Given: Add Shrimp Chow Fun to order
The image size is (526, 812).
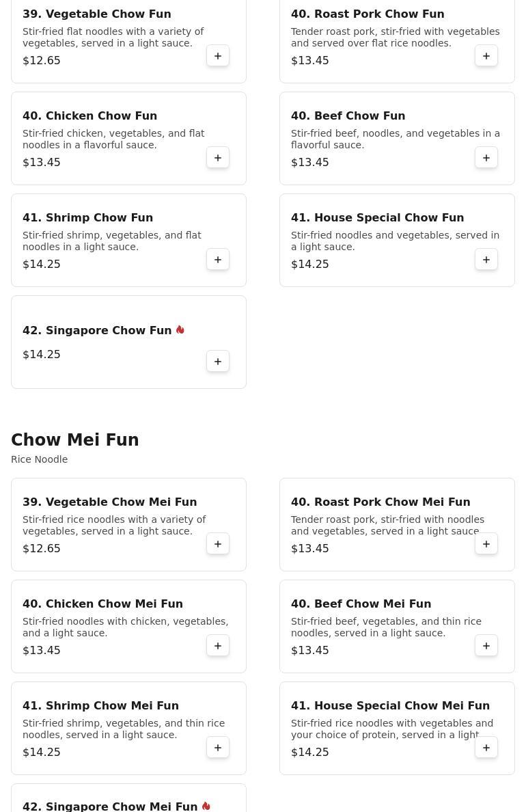Looking at the screenshot, I should point(218,260).
